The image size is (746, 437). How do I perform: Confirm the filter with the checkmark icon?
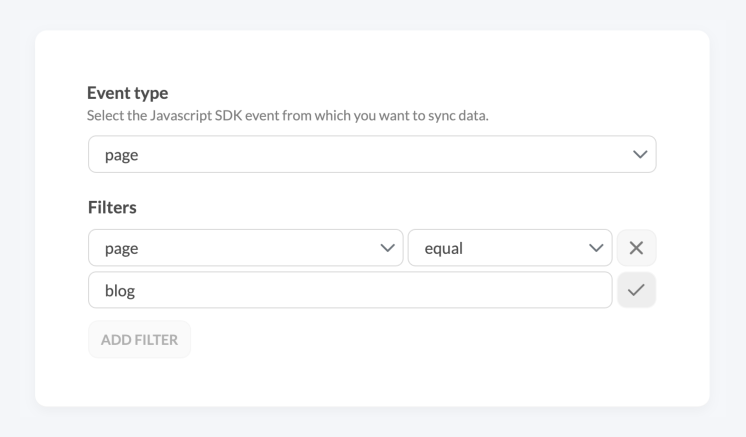(x=636, y=290)
